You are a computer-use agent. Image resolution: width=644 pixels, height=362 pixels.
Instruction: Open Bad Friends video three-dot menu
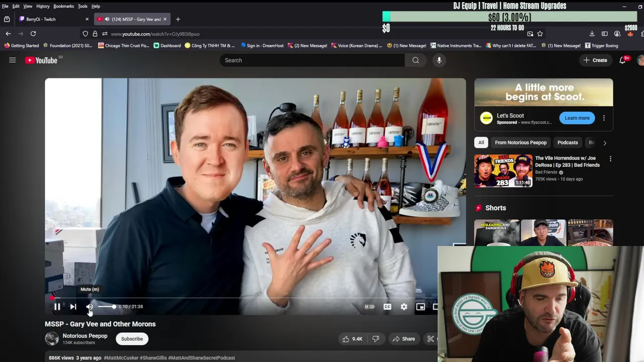[x=610, y=159]
